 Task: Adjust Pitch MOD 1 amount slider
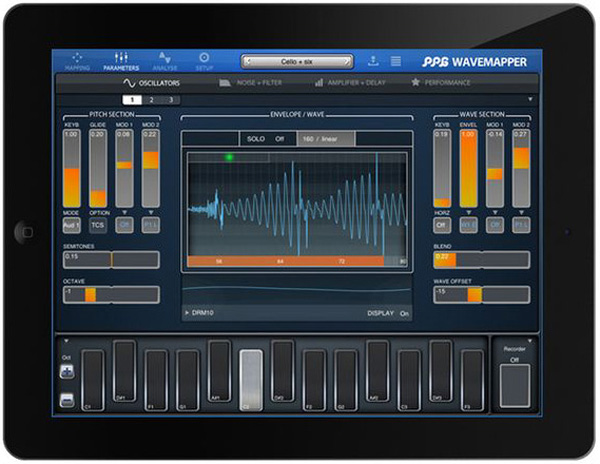pyautogui.click(x=124, y=168)
